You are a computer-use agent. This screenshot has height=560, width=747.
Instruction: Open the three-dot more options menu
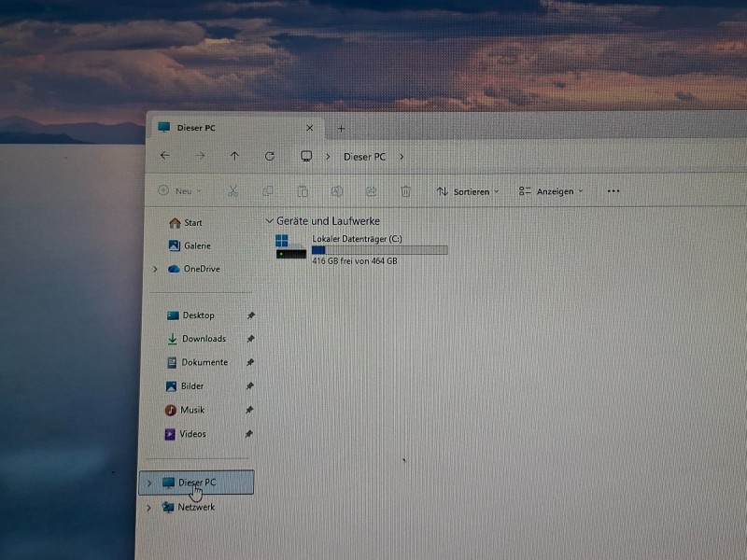[x=613, y=191]
